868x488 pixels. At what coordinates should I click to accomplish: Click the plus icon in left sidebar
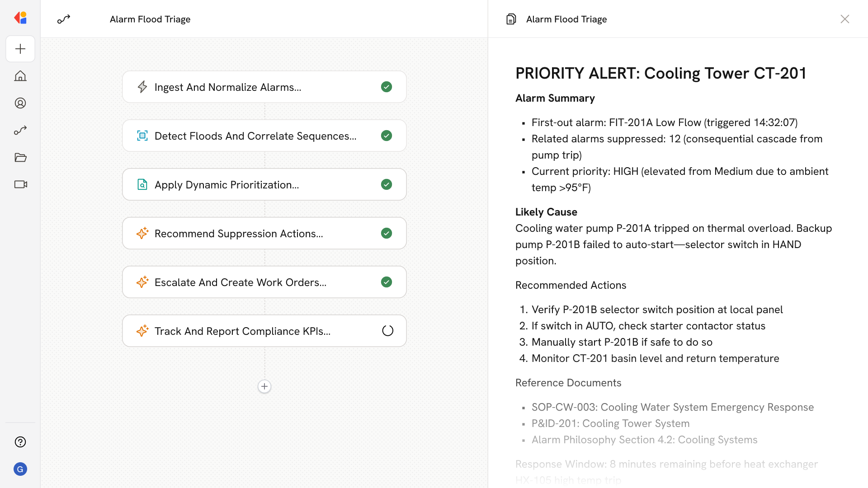[x=20, y=49]
